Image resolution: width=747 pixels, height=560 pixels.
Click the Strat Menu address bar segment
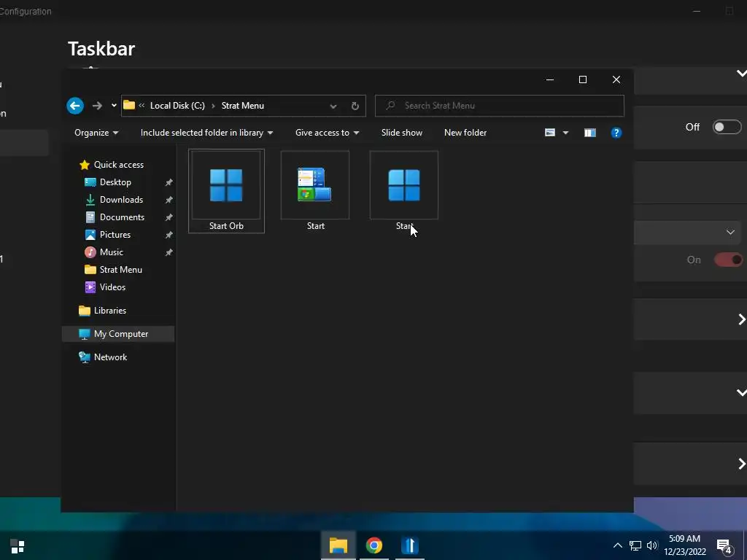click(x=242, y=106)
